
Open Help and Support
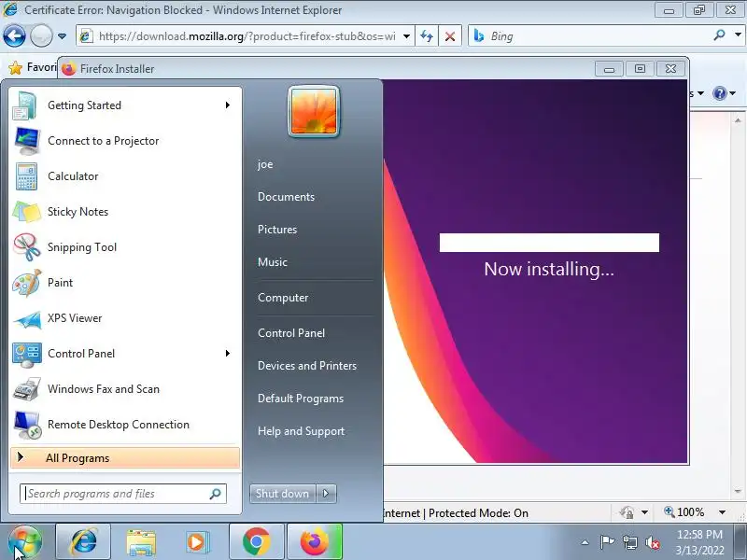click(301, 431)
